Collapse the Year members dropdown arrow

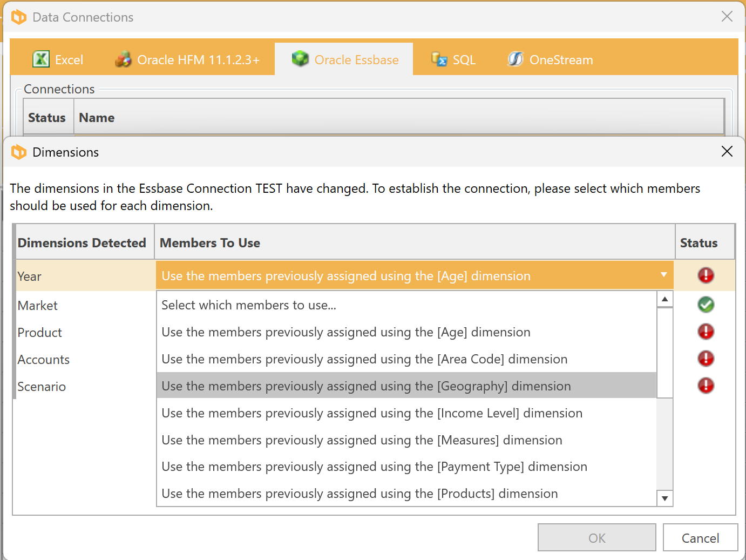tap(664, 275)
